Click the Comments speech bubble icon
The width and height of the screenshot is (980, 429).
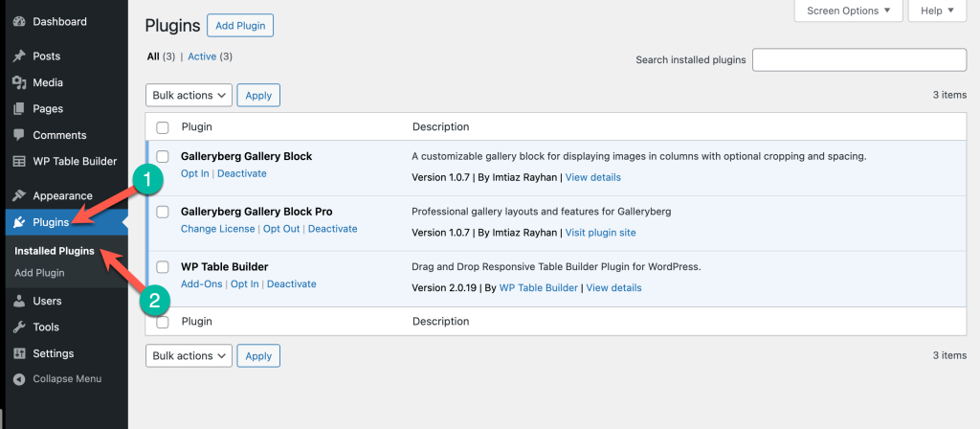click(x=19, y=135)
